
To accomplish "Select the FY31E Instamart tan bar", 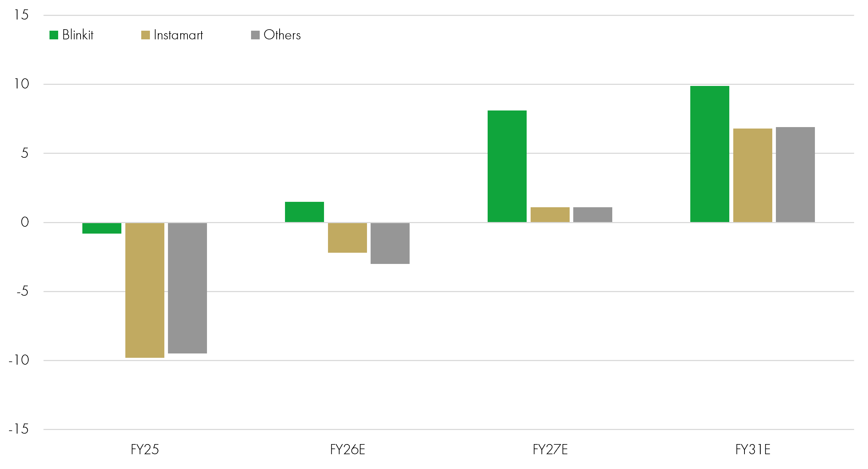I will point(753,175).
